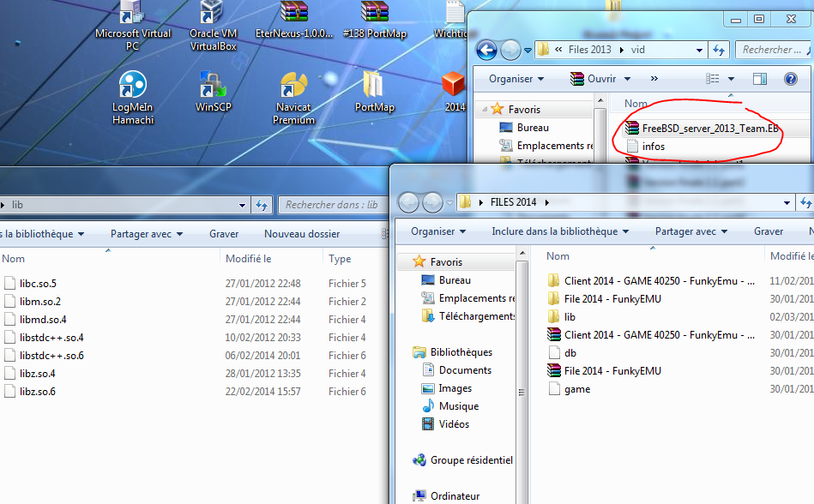
Task: Open Groupe résidentiel in FILES 2014 sidebar
Action: (462, 460)
